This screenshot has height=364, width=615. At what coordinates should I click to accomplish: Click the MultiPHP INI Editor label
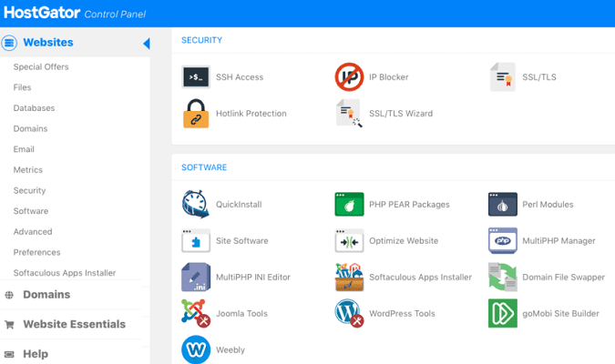(253, 278)
